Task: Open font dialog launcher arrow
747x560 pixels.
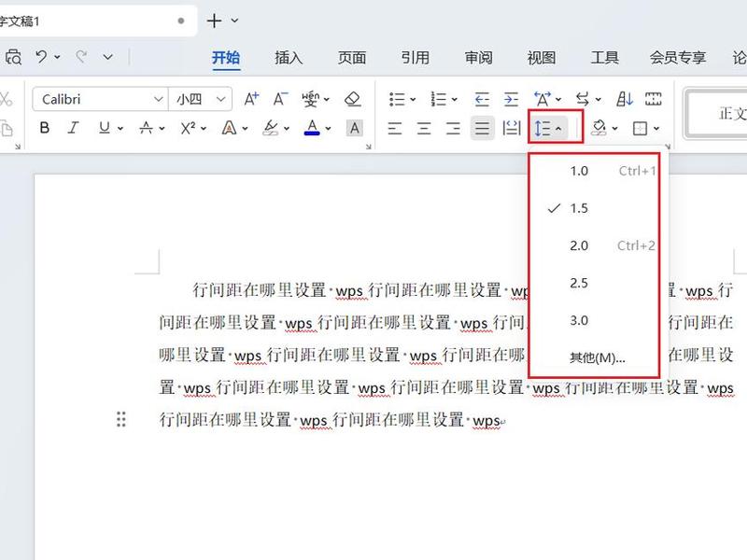Action: click(x=368, y=147)
